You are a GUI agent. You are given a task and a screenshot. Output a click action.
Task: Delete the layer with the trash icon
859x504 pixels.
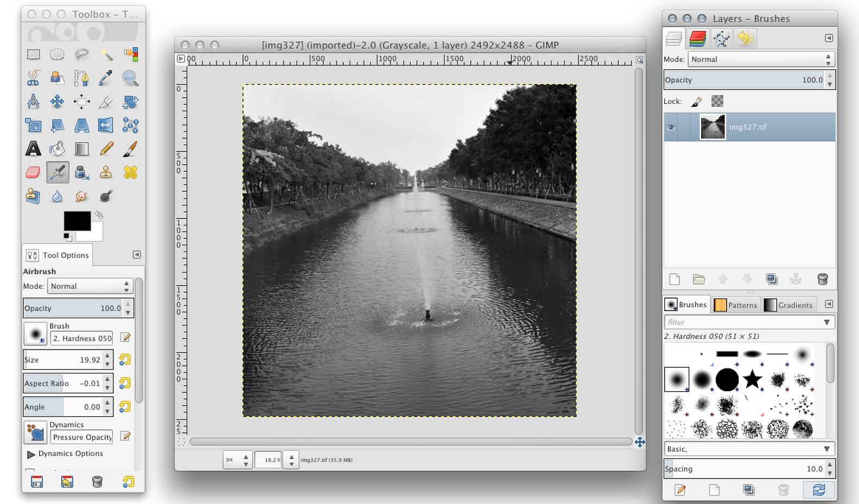pyautogui.click(x=823, y=279)
